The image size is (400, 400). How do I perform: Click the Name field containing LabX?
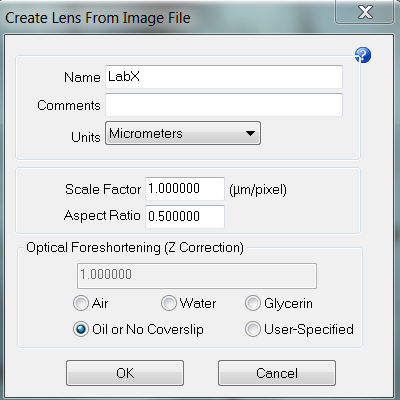tap(224, 77)
